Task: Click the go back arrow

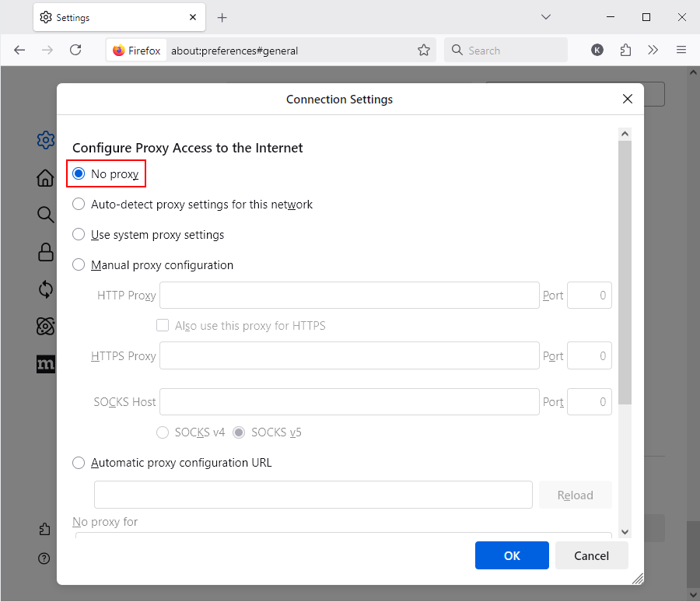Action: [x=19, y=50]
